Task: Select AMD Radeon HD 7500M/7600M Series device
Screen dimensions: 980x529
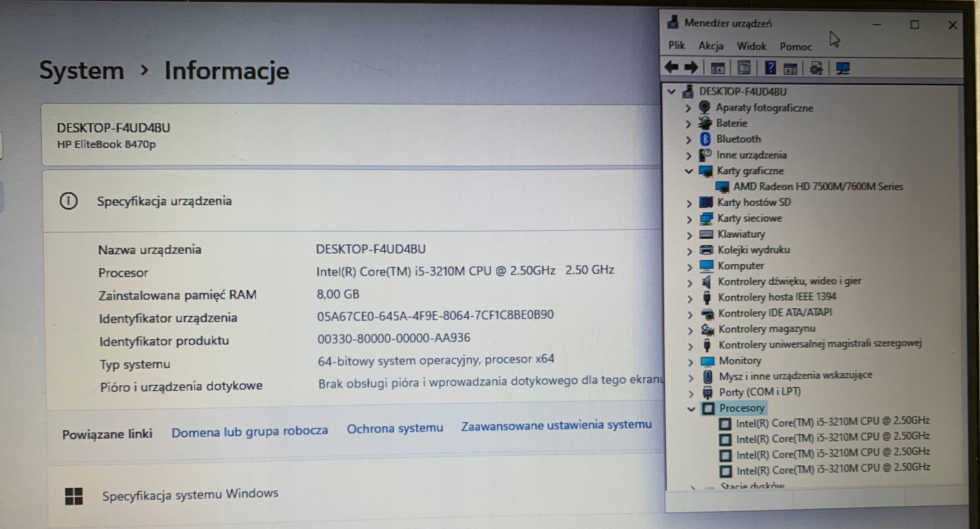Action: pos(818,187)
